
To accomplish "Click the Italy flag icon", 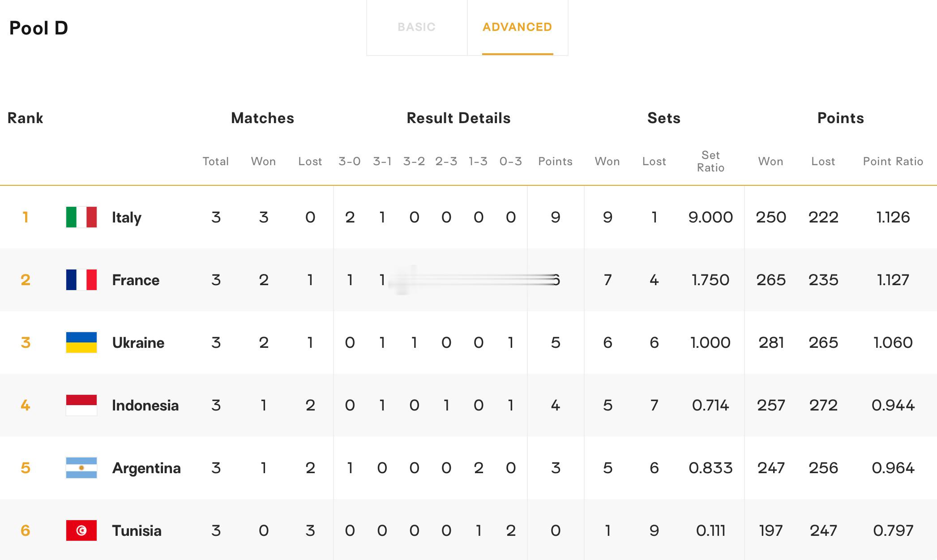I will coord(81,217).
